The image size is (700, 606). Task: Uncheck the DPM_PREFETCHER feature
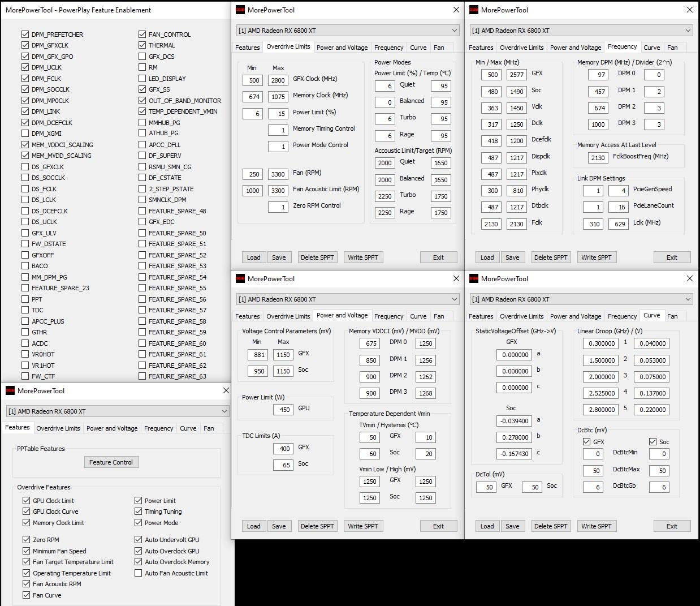click(x=25, y=34)
